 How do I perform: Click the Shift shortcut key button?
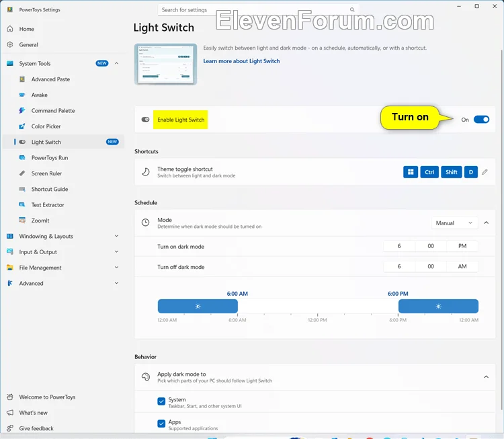coord(452,172)
